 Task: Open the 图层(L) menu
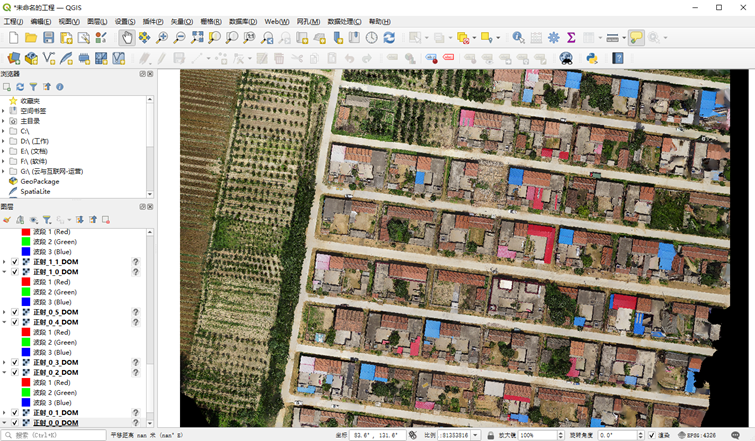click(x=97, y=22)
